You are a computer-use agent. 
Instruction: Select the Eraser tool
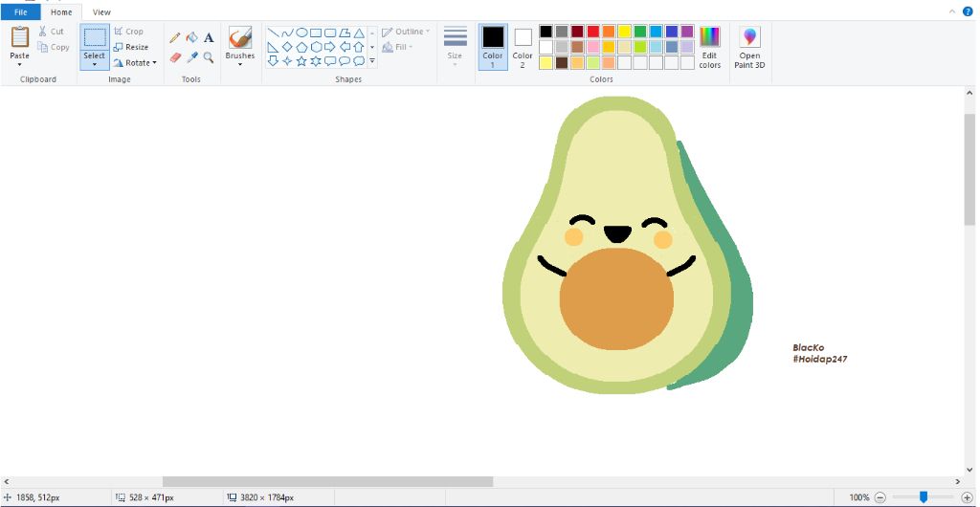click(x=175, y=57)
